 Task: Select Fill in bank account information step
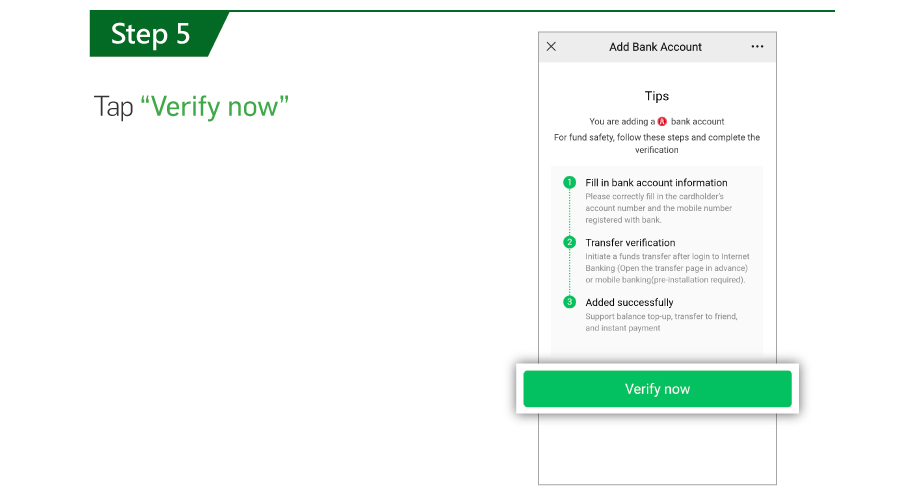pyautogui.click(x=656, y=183)
